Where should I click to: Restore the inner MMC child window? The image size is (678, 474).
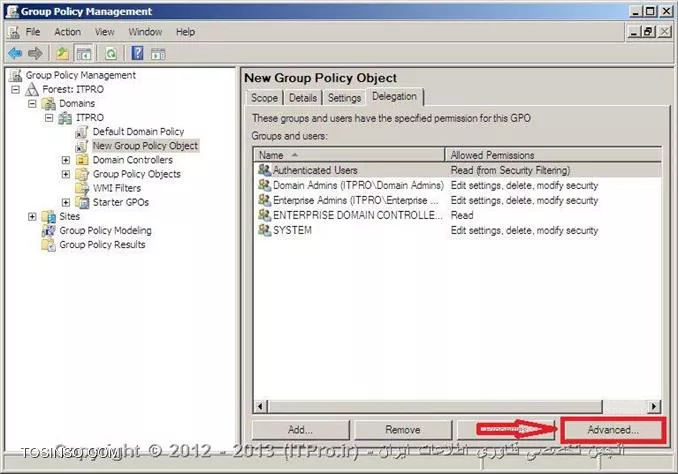coord(649,32)
